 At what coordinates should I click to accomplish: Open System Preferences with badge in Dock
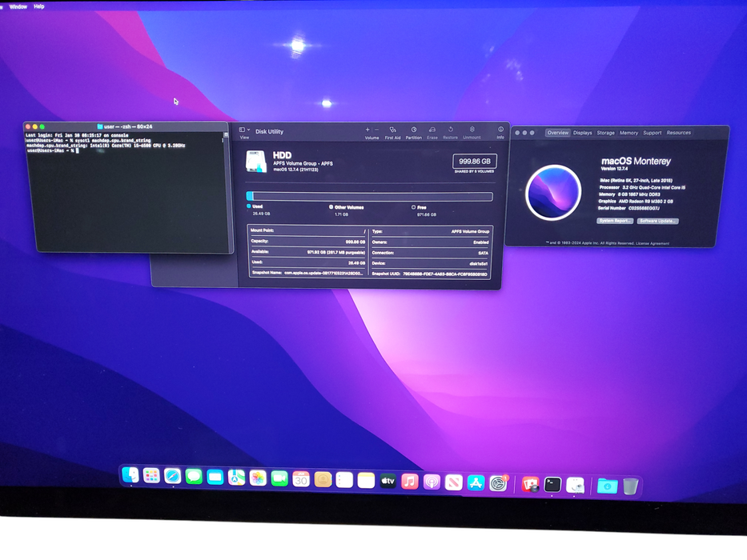pyautogui.click(x=498, y=483)
